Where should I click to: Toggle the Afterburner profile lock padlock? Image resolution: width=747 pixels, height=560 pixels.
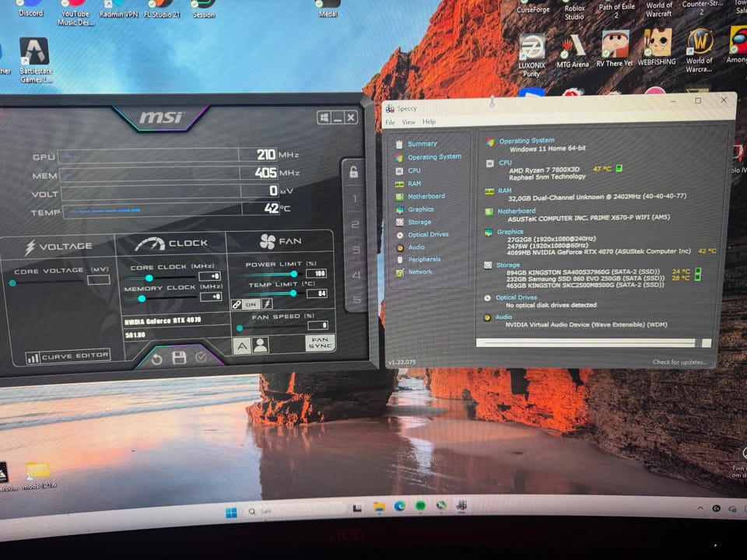point(354,172)
